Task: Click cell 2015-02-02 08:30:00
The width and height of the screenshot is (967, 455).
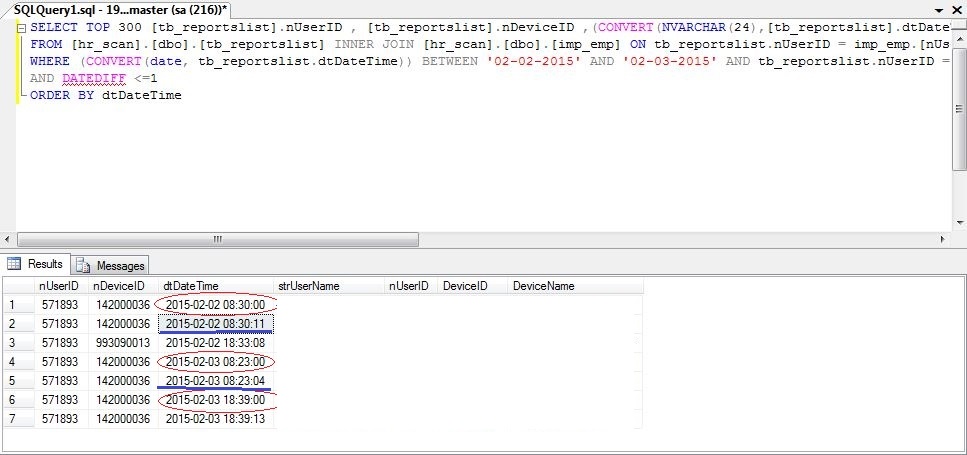Action: [x=216, y=305]
